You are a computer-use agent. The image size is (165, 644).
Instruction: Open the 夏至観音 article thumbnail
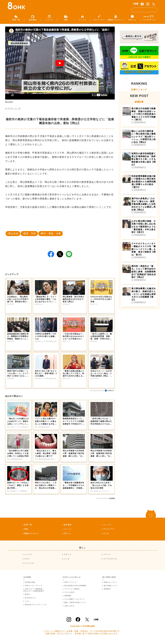(127, 224)
